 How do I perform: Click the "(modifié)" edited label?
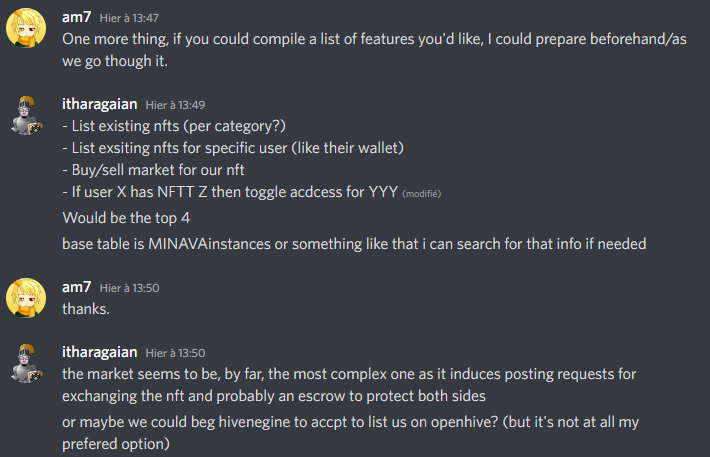point(421,193)
